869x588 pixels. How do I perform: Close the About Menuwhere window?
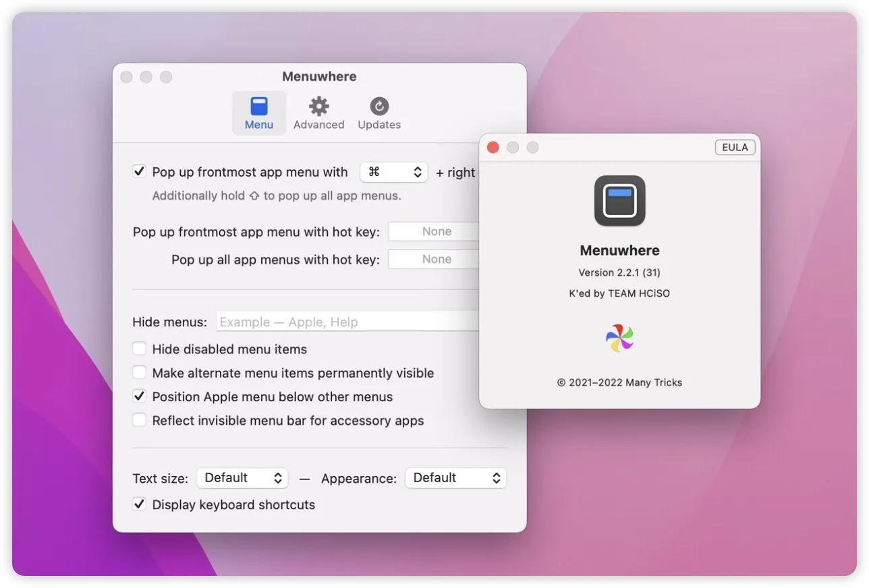click(493, 147)
